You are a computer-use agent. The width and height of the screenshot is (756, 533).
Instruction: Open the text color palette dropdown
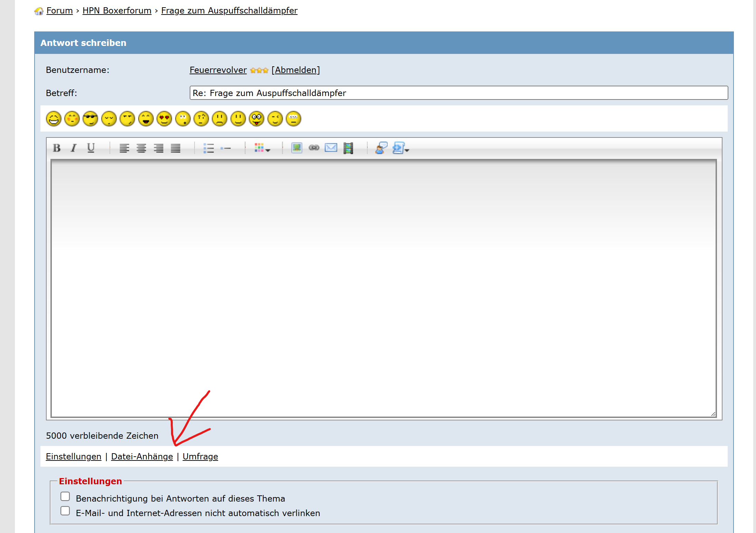click(x=262, y=148)
